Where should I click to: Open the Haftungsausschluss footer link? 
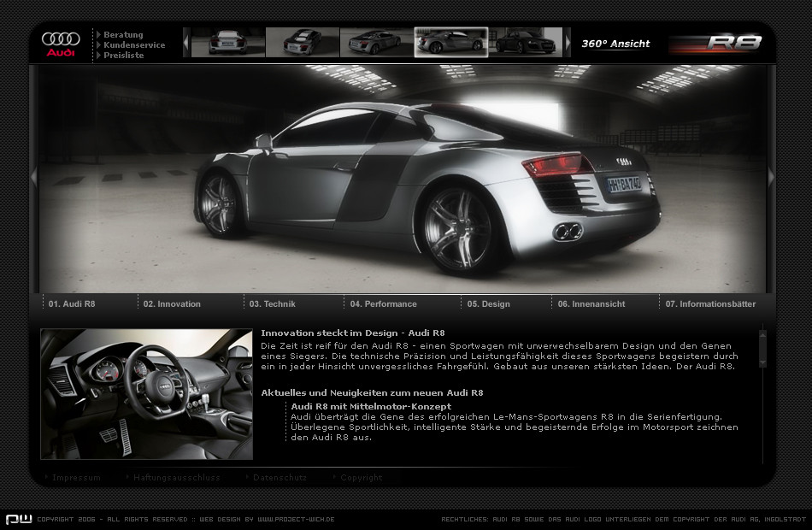click(x=177, y=478)
